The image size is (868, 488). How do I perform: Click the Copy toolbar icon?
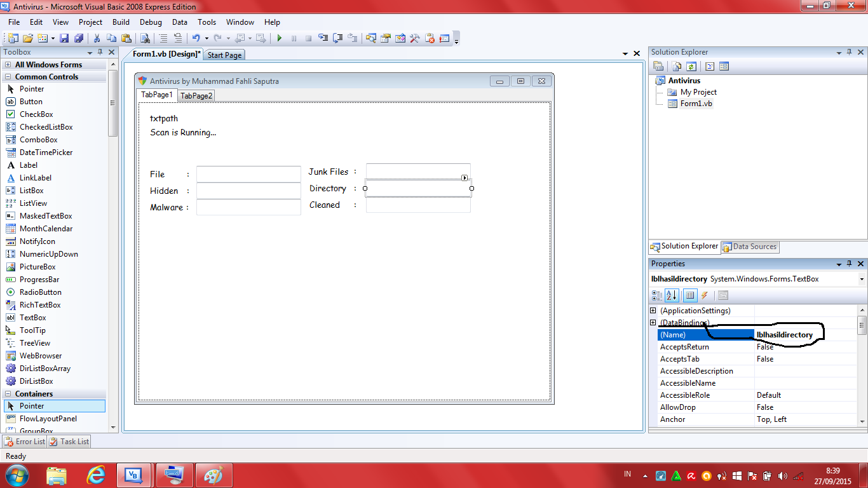tap(112, 38)
